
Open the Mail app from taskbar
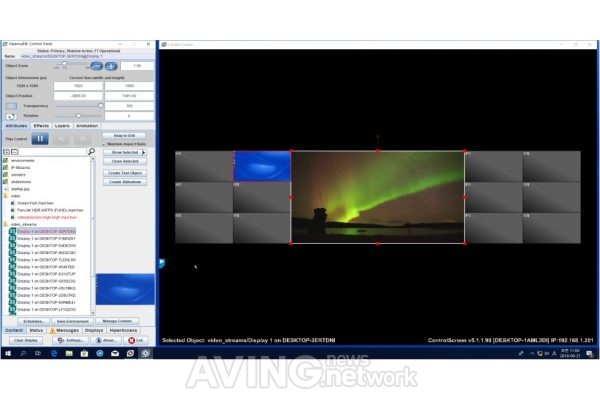tap(115, 354)
